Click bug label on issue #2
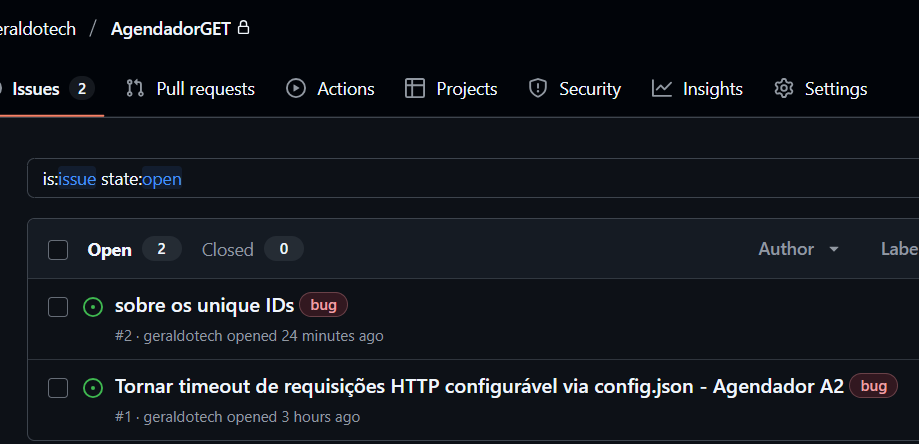The width and height of the screenshot is (919, 444). [x=324, y=305]
